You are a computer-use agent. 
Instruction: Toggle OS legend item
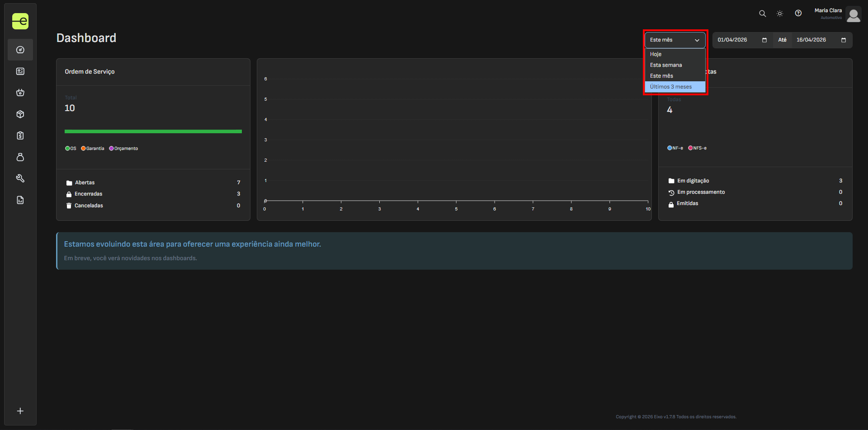click(71, 149)
